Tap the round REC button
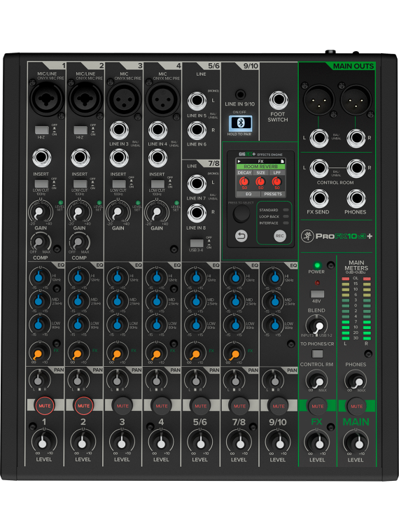This screenshot has width=399, height=532. (279, 236)
